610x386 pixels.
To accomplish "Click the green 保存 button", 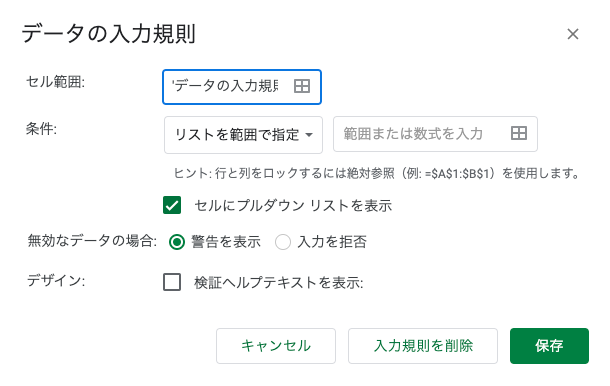I will [x=549, y=346].
